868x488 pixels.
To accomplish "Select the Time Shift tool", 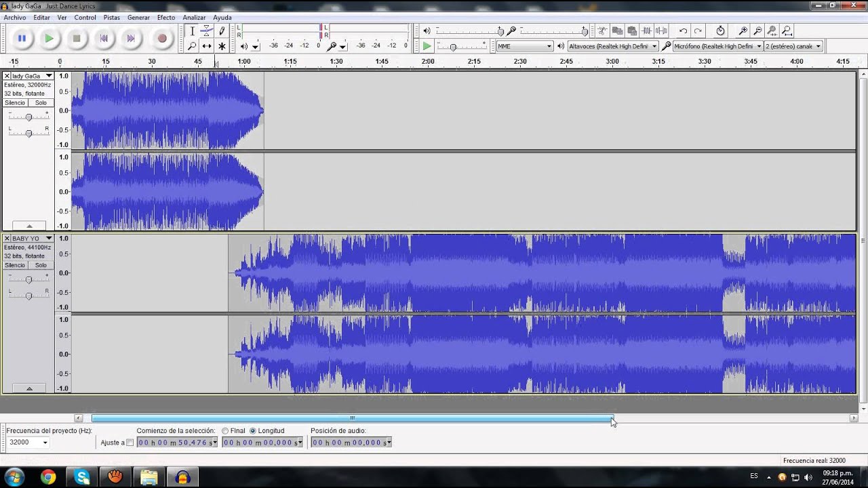I will (207, 46).
